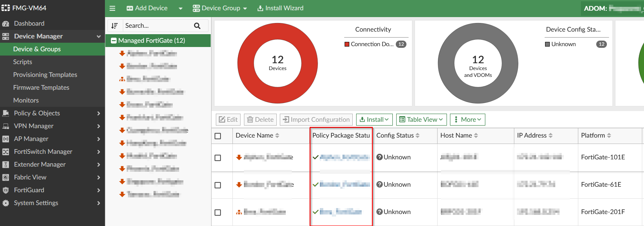This screenshot has height=226, width=644.
Task: Launch the Install Wizard
Action: 281,8
